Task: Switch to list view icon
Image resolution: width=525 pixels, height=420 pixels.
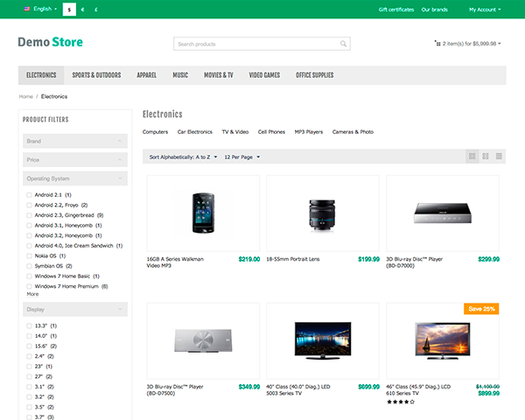Action: pyautogui.click(x=499, y=157)
